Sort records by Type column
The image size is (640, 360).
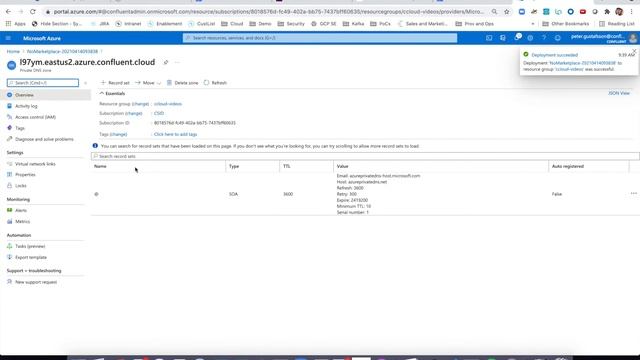click(234, 167)
